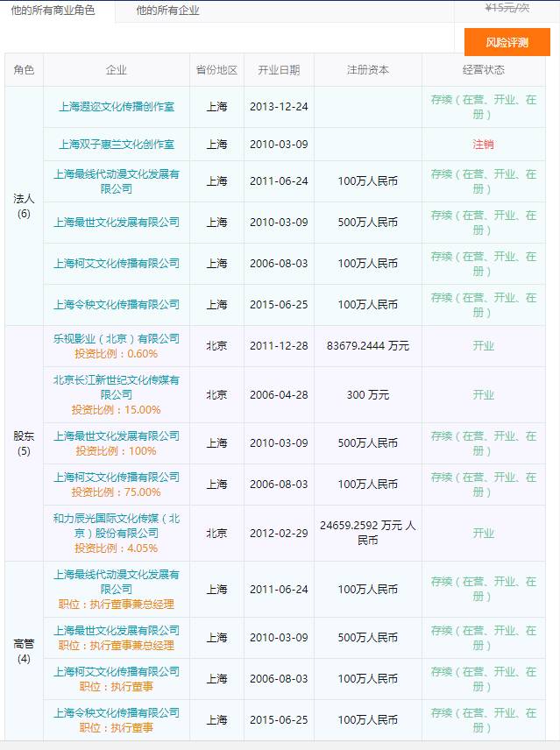Open 上海柯艾文化传播有限公司 with 职位 执行董事
Viewport: 560px width, 750px height.
(x=117, y=671)
